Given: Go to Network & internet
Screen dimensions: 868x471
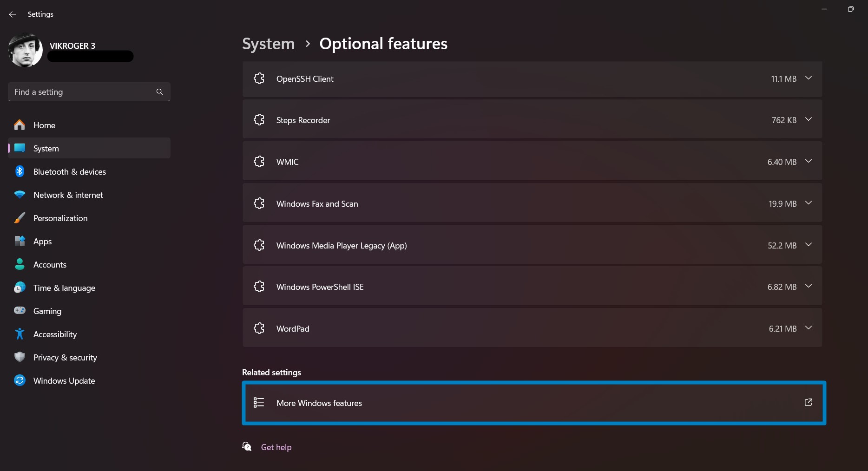Looking at the screenshot, I should click(x=89, y=195).
